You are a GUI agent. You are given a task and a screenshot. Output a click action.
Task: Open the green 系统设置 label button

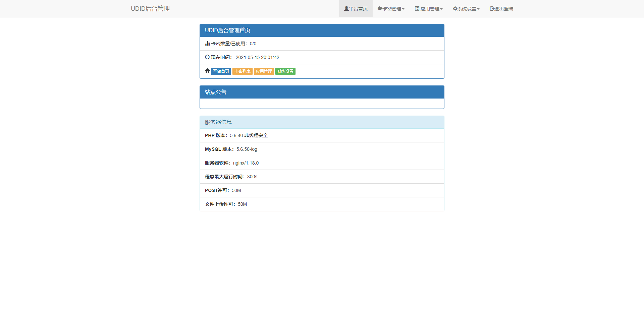pos(285,71)
